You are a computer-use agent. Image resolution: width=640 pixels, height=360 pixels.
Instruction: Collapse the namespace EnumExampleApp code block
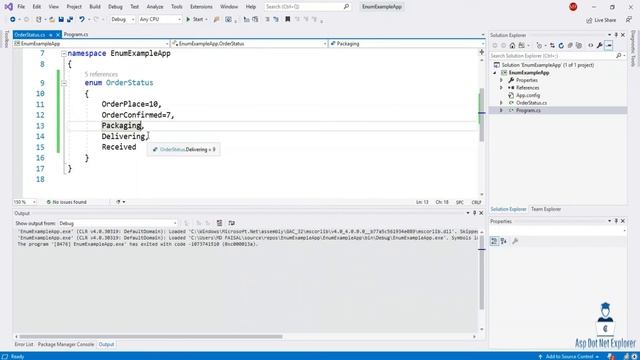[64, 53]
